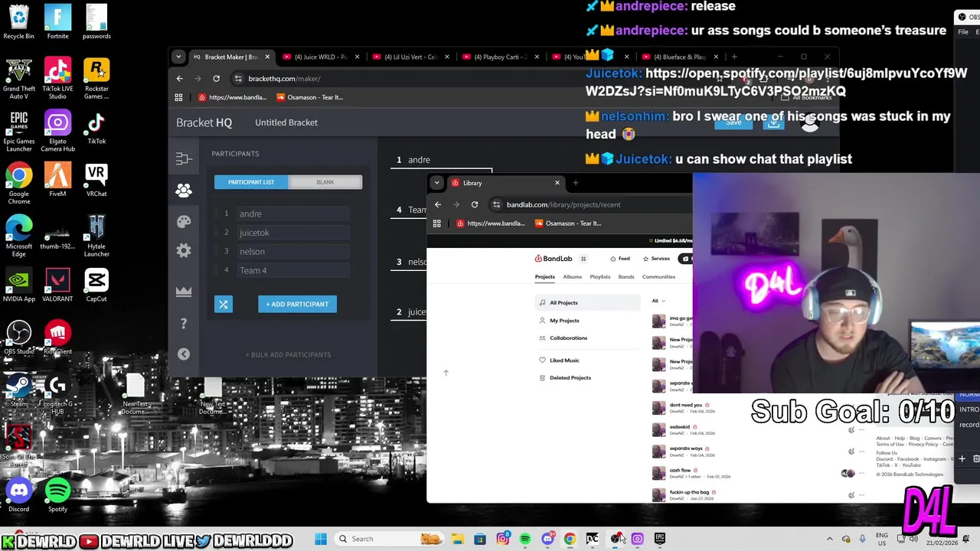The width and height of the screenshot is (980, 551).
Task: Open the Elgato Camera Hub desktop icon
Action: (57, 132)
